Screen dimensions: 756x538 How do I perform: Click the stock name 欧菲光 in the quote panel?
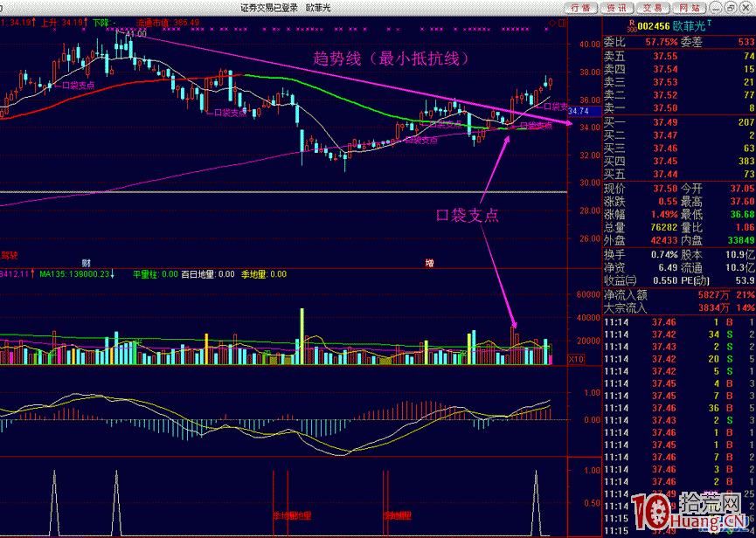tap(690, 26)
